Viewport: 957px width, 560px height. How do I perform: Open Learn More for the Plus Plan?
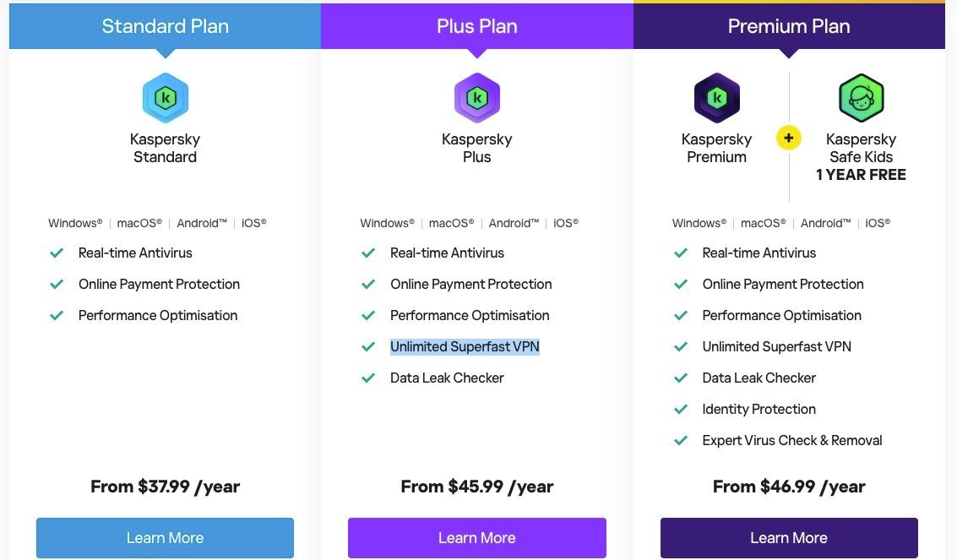click(x=476, y=538)
